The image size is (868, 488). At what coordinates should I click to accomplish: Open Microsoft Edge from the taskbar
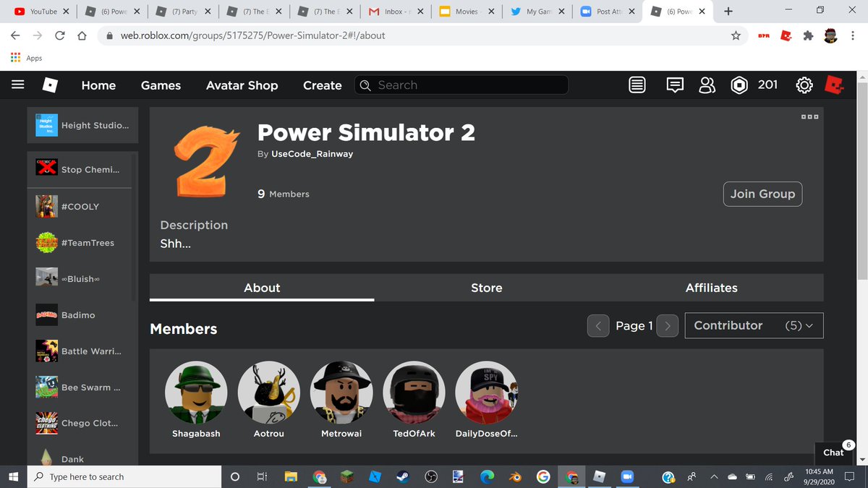point(487,476)
